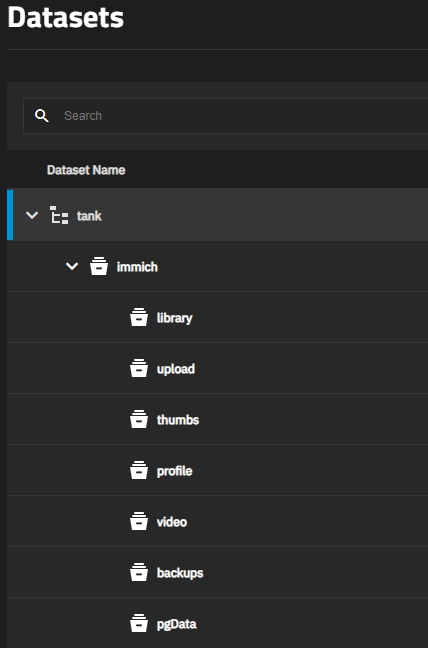428x648 pixels.
Task: Collapse the tank pool chevron
Action: (x=32, y=215)
